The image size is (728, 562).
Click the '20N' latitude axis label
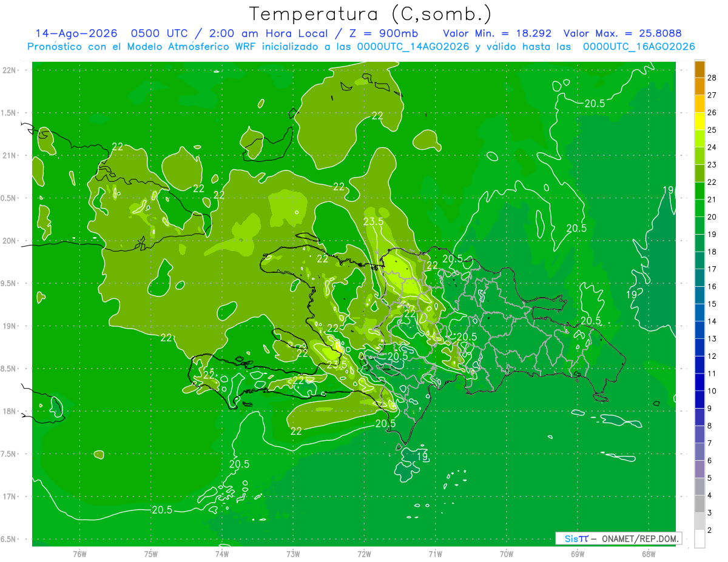pos(8,241)
